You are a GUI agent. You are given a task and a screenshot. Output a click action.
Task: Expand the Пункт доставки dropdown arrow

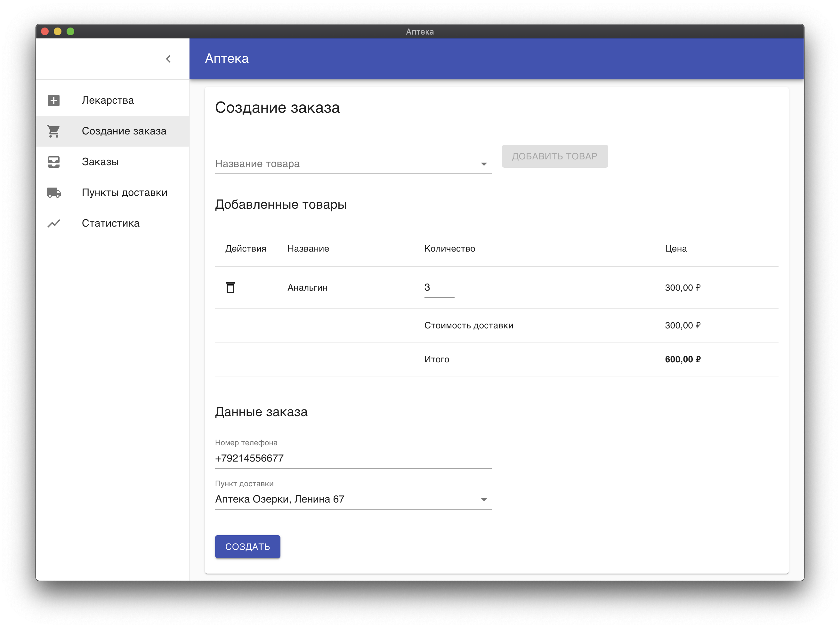point(483,499)
